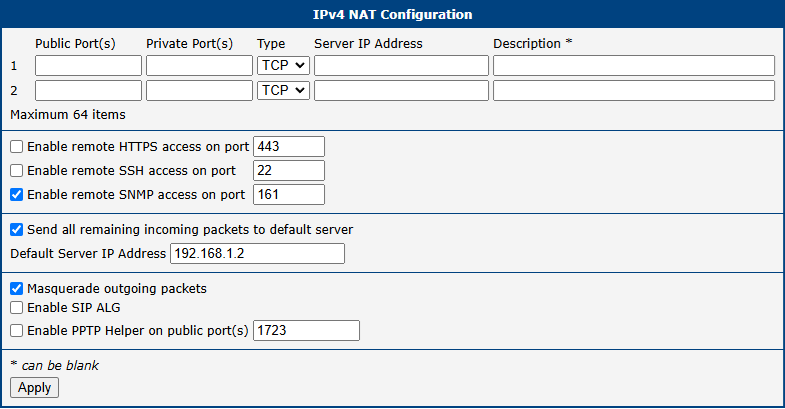Click the HTTPS port field showing 443

coord(289,147)
